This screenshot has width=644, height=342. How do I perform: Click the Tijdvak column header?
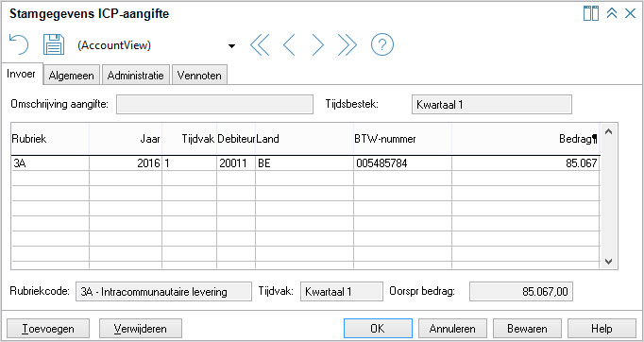point(190,139)
